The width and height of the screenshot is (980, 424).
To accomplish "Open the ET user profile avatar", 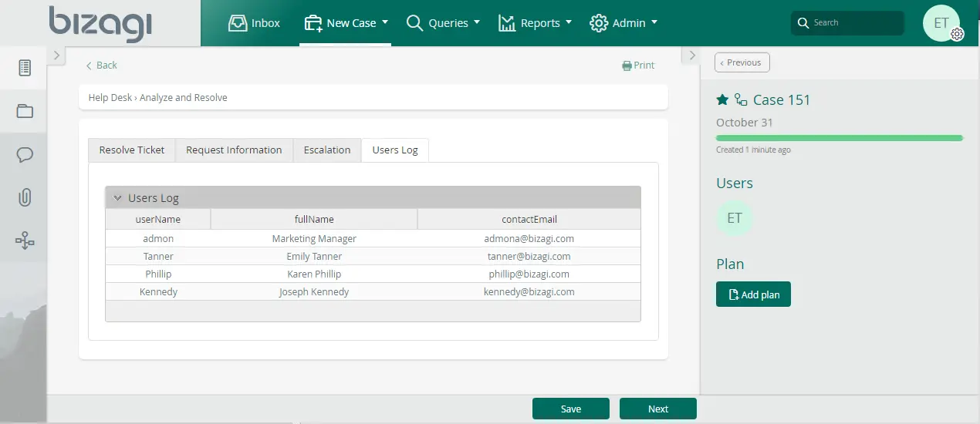I will (x=941, y=23).
